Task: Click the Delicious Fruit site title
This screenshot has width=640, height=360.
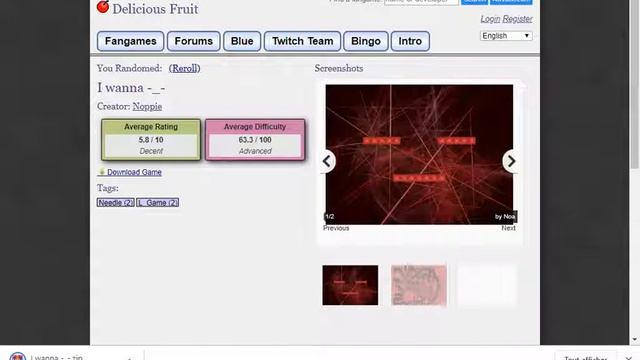Action: 155,9
